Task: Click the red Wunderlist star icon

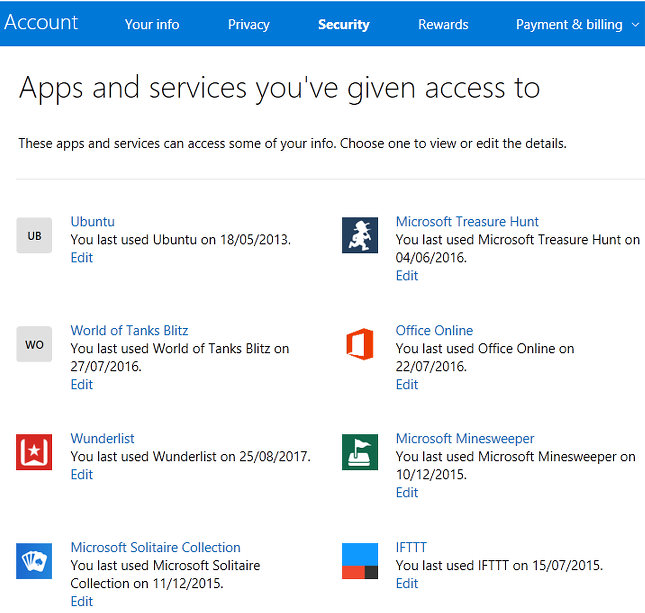Action: click(34, 452)
